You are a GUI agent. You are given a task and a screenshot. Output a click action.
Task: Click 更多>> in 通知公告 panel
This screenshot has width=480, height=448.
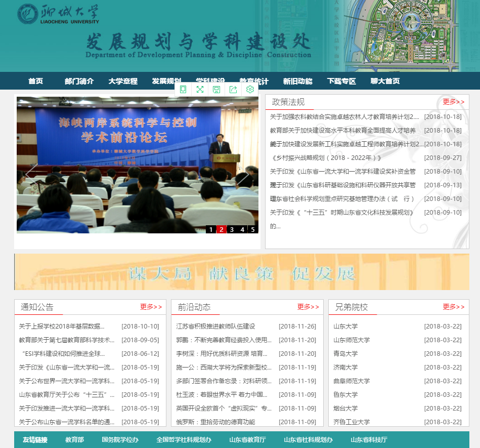click(x=151, y=307)
